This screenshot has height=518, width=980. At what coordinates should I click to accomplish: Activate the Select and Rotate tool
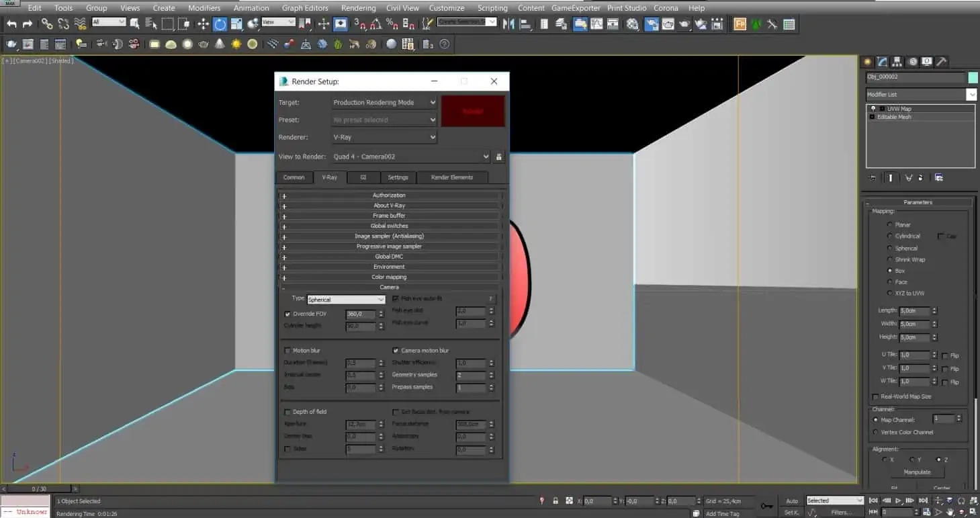point(220,24)
